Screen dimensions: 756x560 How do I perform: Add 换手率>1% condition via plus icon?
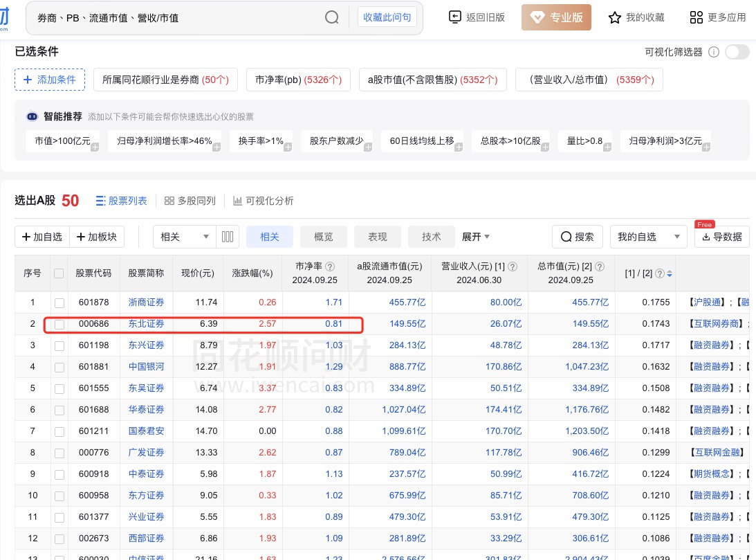288,147
